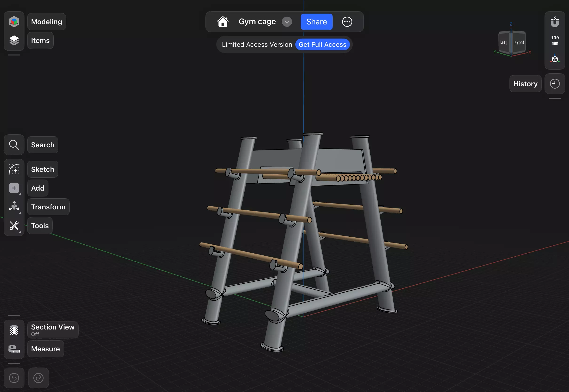Image resolution: width=569 pixels, height=392 pixels.
Task: Go to Home via house icon
Action: [223, 22]
